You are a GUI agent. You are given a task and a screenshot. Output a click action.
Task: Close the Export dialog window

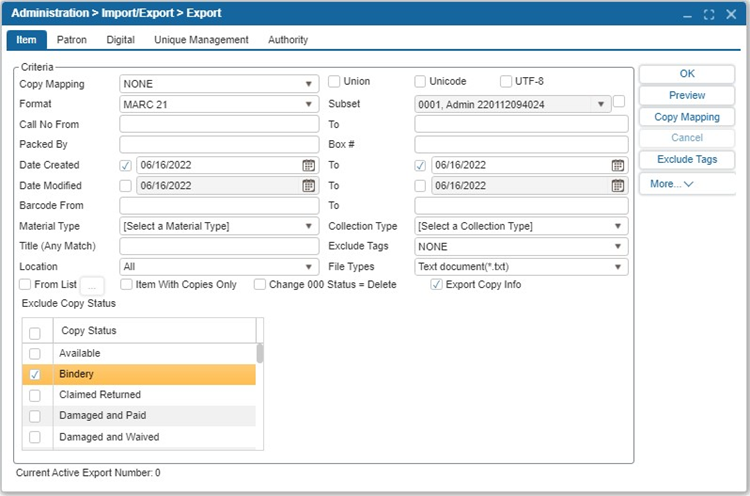pyautogui.click(x=731, y=14)
